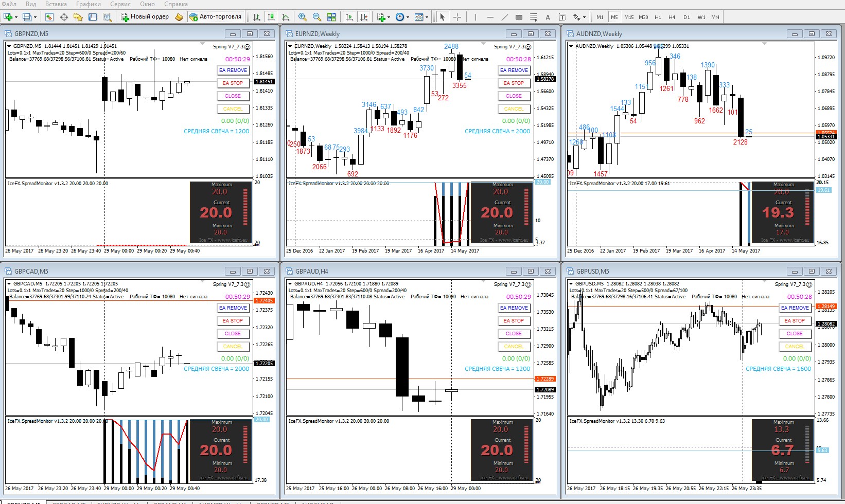Select the crosshair tool
Screen dimensions: 845x504
[457, 17]
